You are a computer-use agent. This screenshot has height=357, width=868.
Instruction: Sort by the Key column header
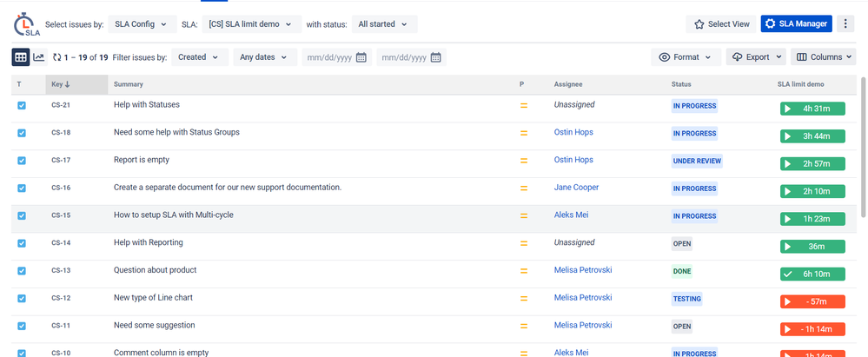click(x=76, y=84)
